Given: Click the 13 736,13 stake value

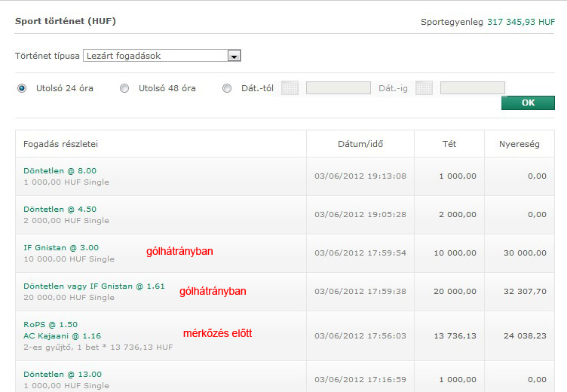Looking at the screenshot, I should 455,335.
